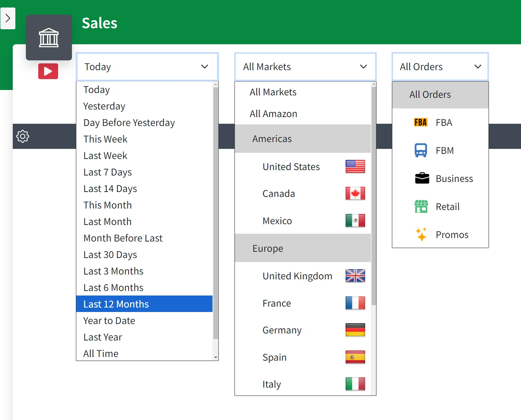521x420 pixels.
Task: Select Day Before Yesterday option
Action: pos(144,123)
